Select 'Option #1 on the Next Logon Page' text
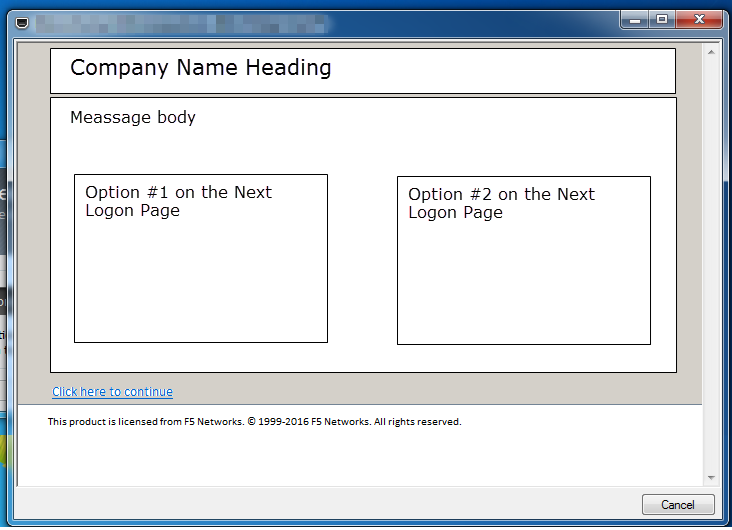 point(178,201)
